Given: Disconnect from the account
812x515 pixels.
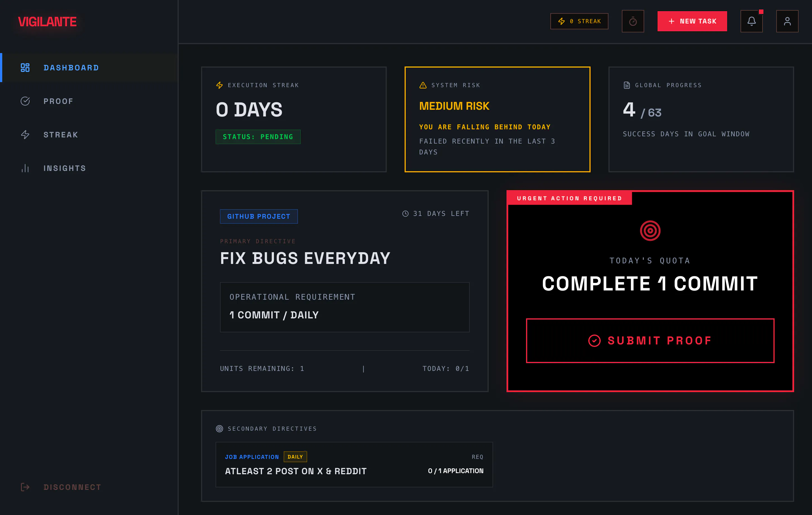Looking at the screenshot, I should (61, 487).
